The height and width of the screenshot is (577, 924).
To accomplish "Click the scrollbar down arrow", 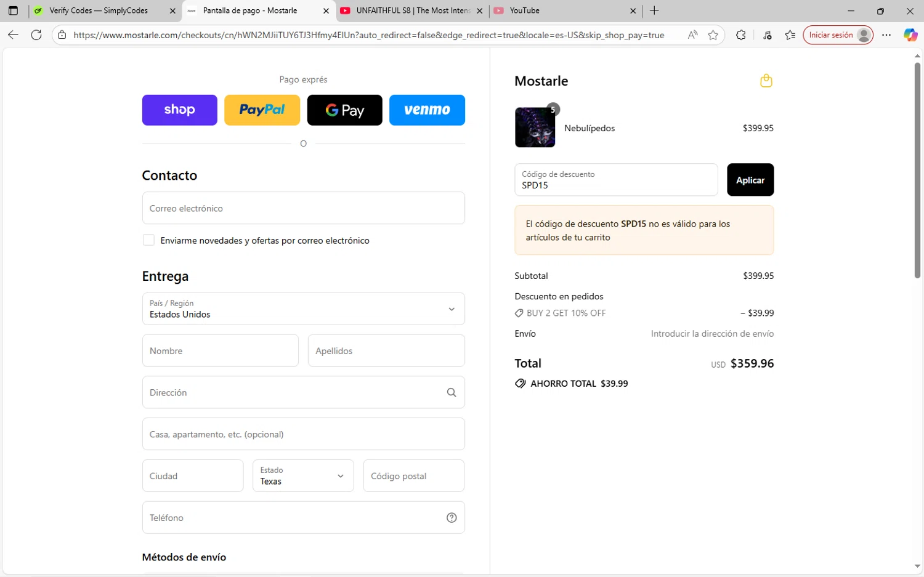I will click(917, 566).
